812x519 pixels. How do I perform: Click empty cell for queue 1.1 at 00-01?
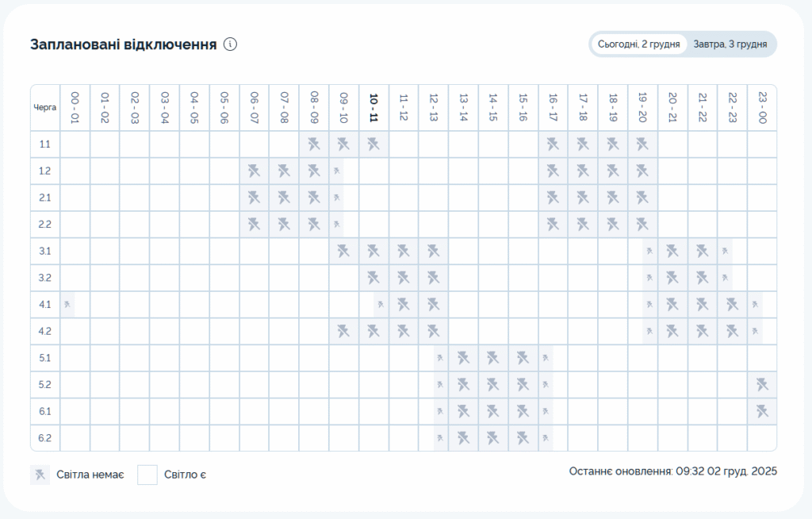[75, 144]
